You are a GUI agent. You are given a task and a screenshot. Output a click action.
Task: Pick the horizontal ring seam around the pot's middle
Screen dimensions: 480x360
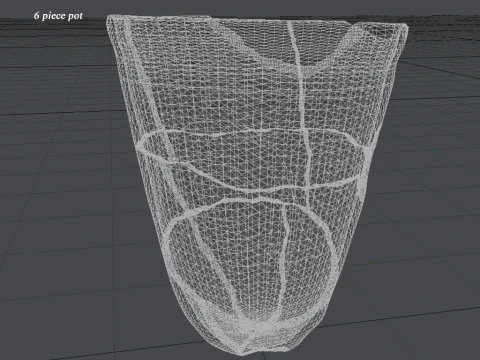click(250, 160)
